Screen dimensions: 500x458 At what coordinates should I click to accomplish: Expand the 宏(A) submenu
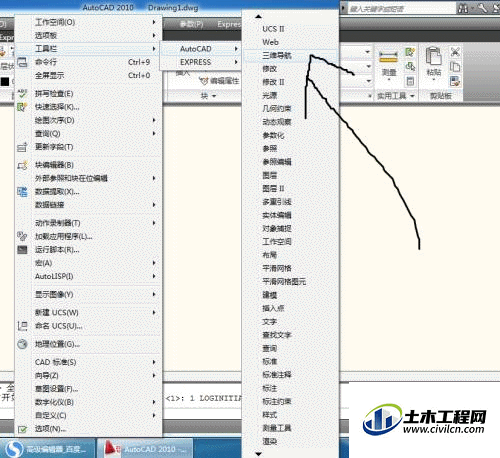pyautogui.click(x=89, y=263)
